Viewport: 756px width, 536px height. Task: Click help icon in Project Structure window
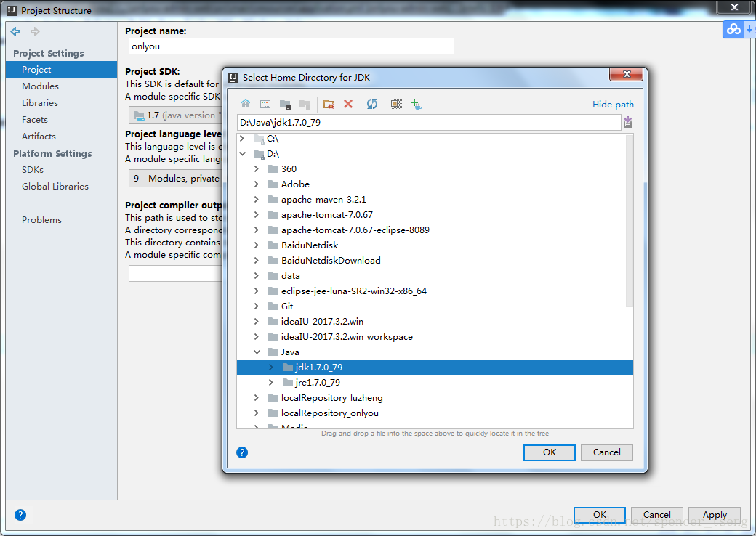coord(20,515)
